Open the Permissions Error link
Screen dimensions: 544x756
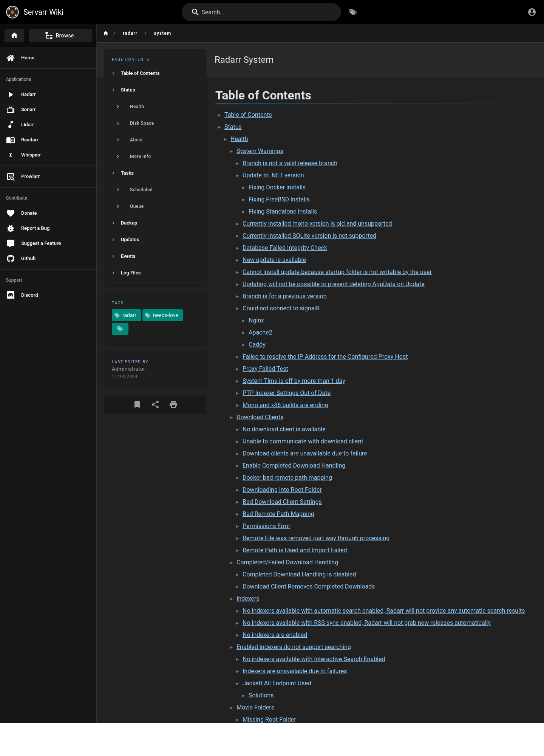pyautogui.click(x=266, y=526)
